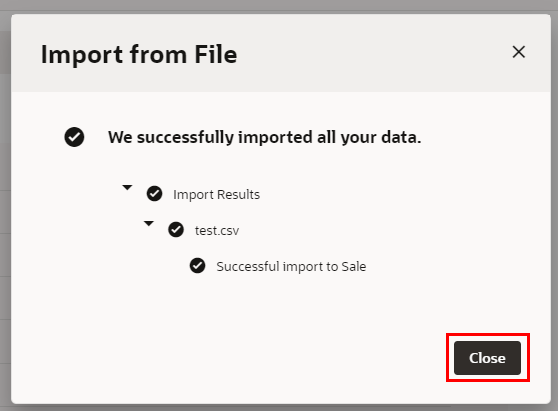Collapse the test.csv node arrow
The width and height of the screenshot is (558, 411).
pyautogui.click(x=149, y=223)
